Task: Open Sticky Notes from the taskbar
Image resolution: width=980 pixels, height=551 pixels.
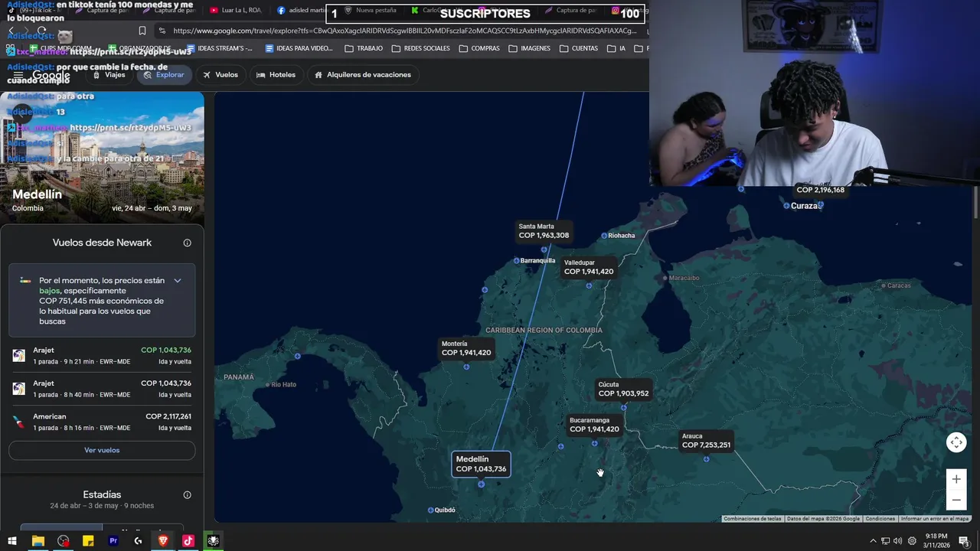Action: pyautogui.click(x=88, y=541)
